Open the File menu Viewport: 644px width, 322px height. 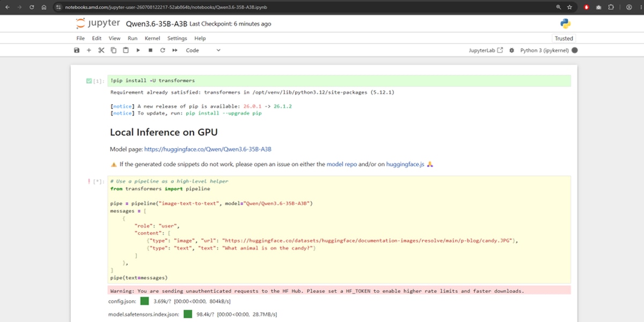pyautogui.click(x=80, y=38)
